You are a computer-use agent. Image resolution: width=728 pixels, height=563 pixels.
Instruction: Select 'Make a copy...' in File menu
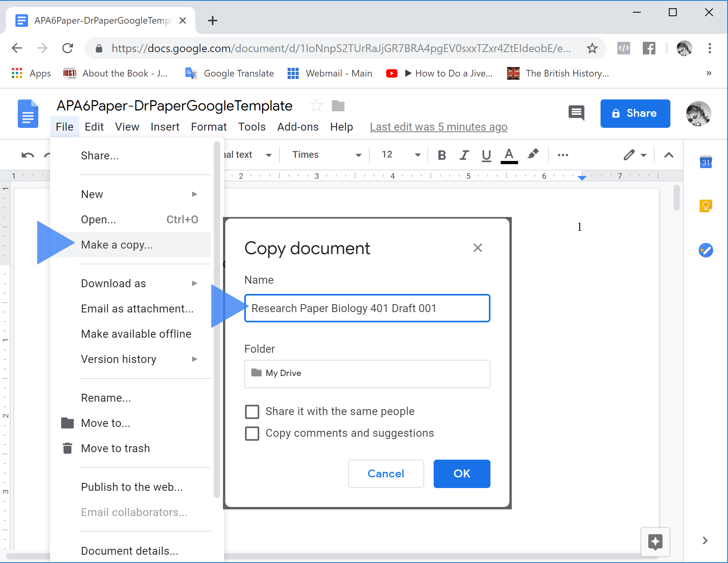(x=117, y=245)
